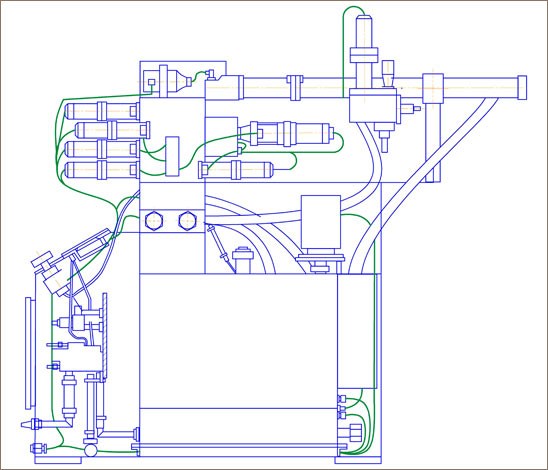Click the tall narrow plate on far left
The width and height of the screenshot is (548, 470).
(30, 353)
